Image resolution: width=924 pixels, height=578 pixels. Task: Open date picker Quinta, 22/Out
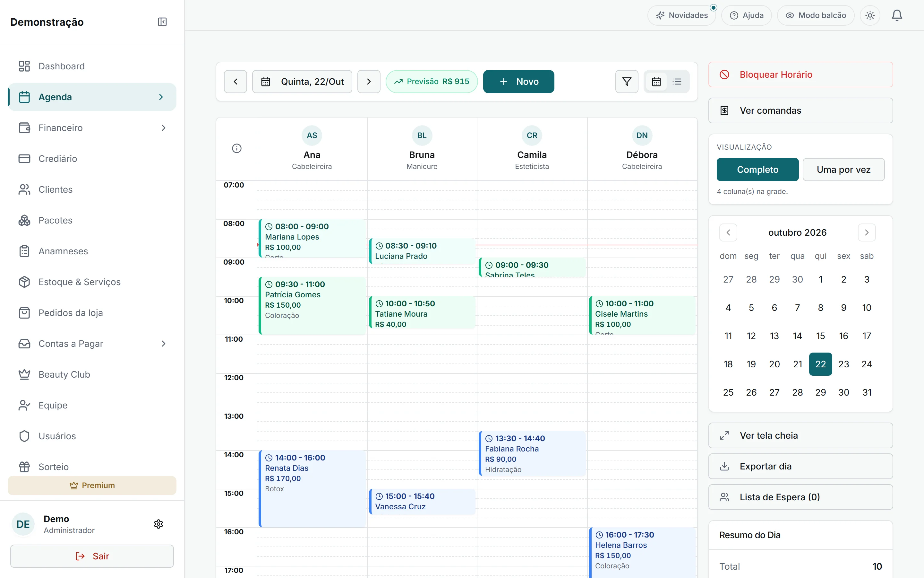pyautogui.click(x=302, y=82)
